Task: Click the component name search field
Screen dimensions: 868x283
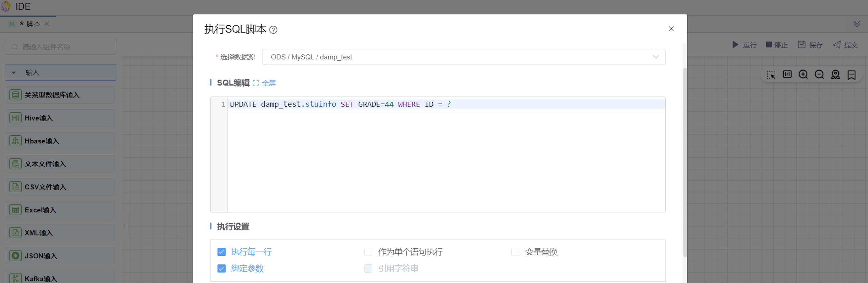Action: pos(61,47)
